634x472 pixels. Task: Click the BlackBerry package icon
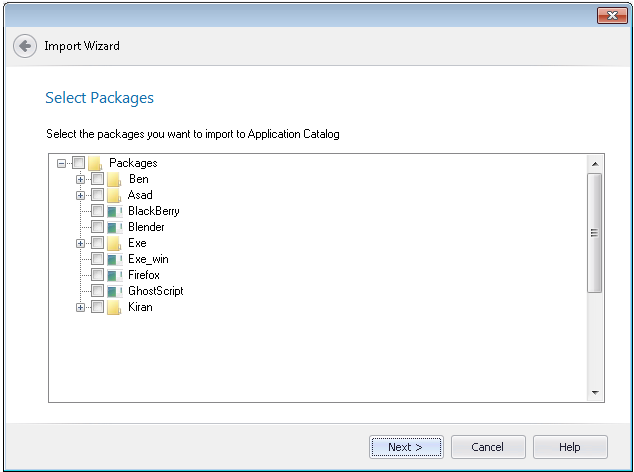click(114, 211)
